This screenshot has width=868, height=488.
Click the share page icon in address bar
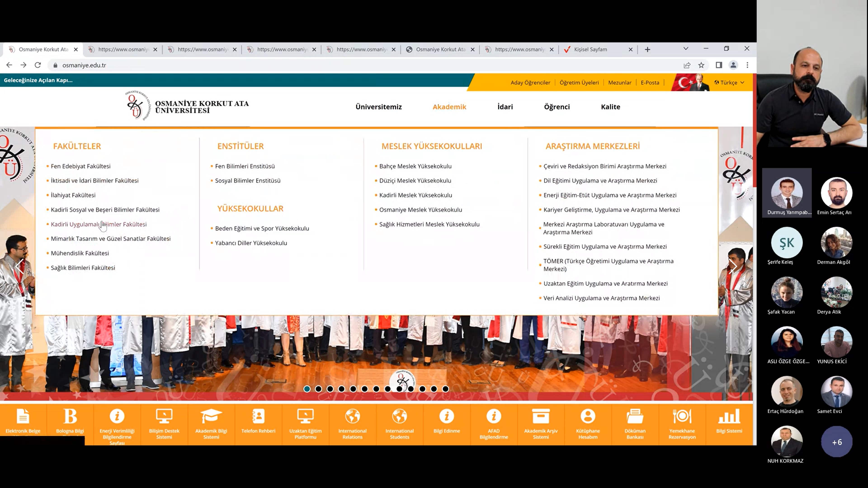[687, 65]
